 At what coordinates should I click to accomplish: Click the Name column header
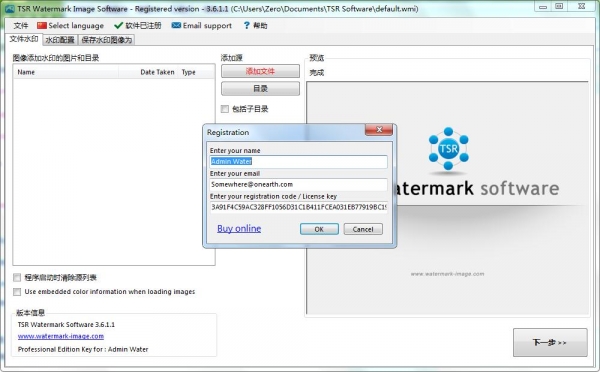click(x=66, y=72)
